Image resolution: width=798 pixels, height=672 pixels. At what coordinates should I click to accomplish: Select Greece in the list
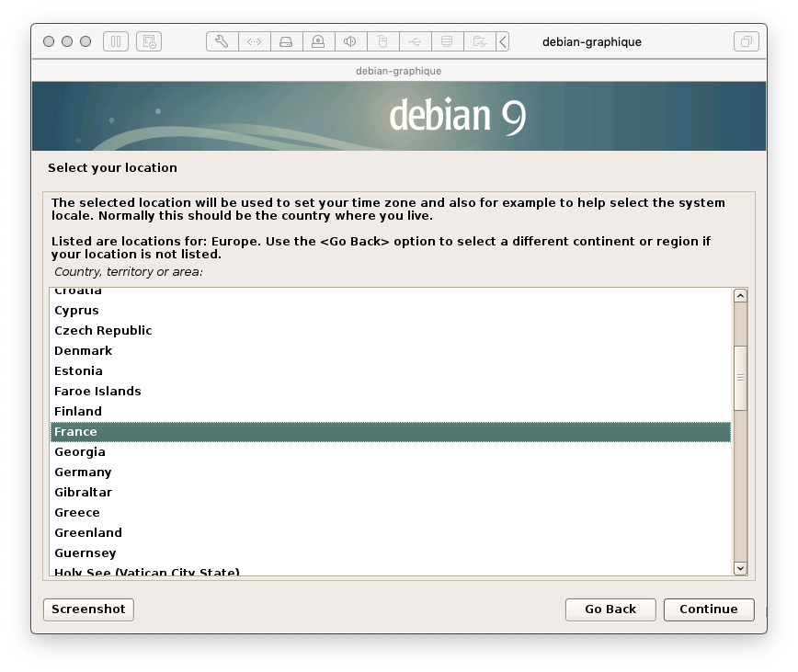point(391,513)
